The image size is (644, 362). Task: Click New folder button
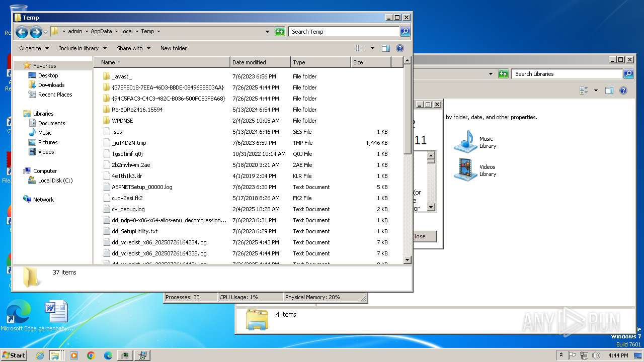tap(174, 48)
